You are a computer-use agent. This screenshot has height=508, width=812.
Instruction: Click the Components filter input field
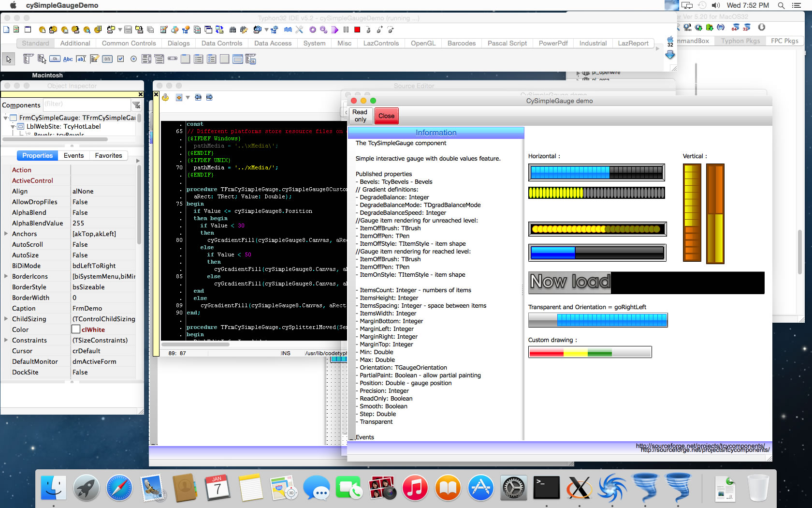point(87,105)
